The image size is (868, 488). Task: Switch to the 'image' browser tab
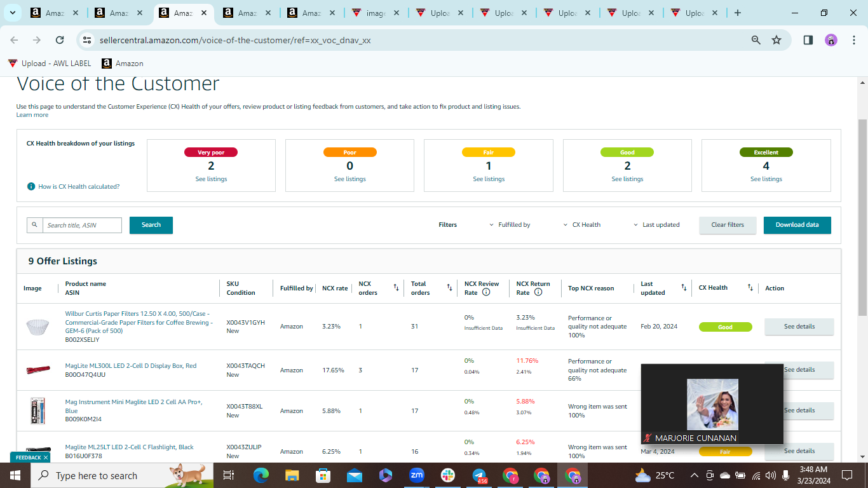[375, 13]
